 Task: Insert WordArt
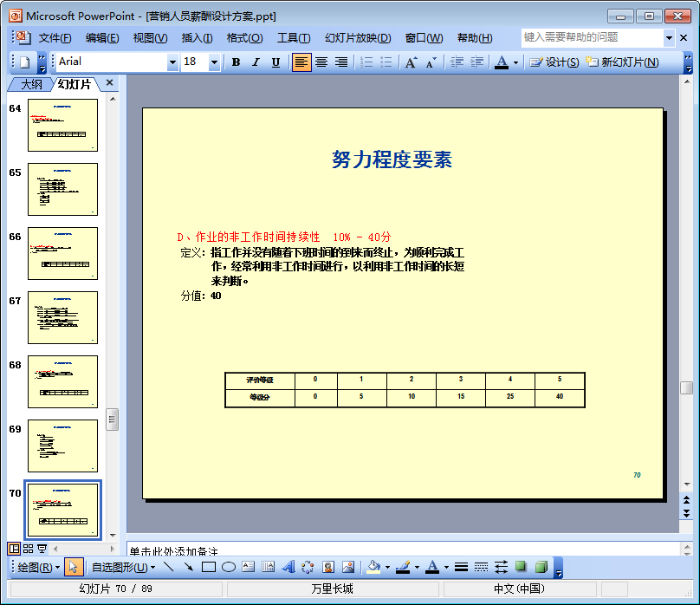(288, 568)
